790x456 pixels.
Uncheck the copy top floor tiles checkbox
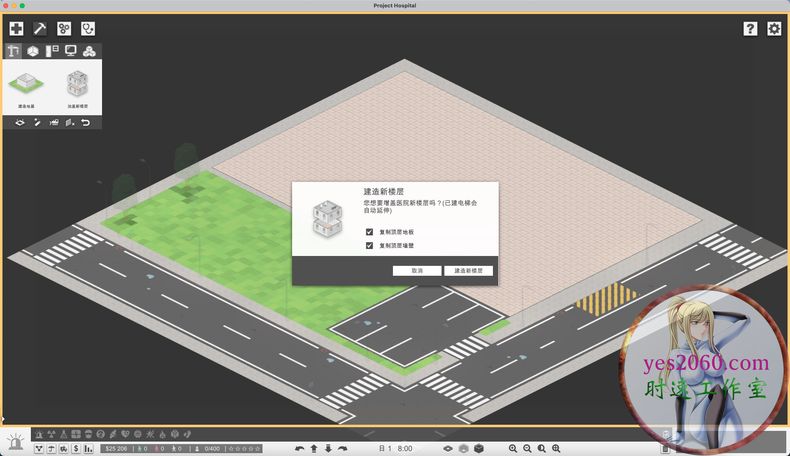coord(369,232)
